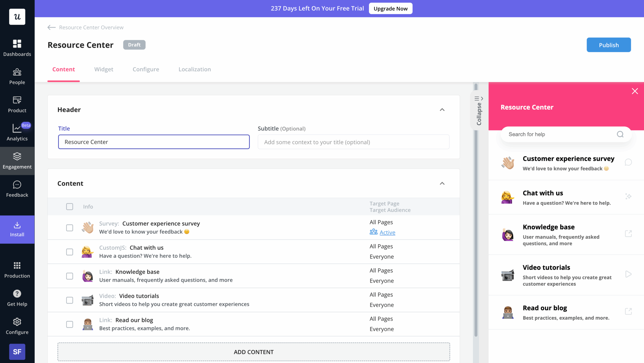This screenshot has height=363, width=644.
Task: Click the Publish button
Action: [x=609, y=45]
